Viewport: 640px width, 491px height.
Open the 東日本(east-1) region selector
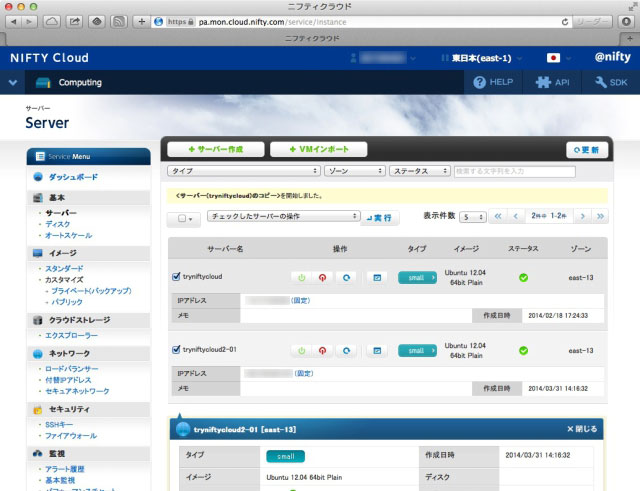click(x=481, y=58)
